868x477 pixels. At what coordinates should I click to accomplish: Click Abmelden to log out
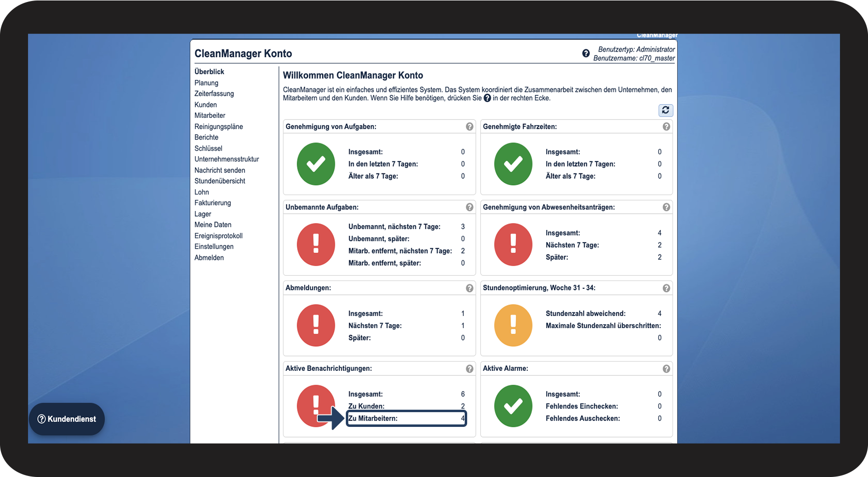pos(209,258)
